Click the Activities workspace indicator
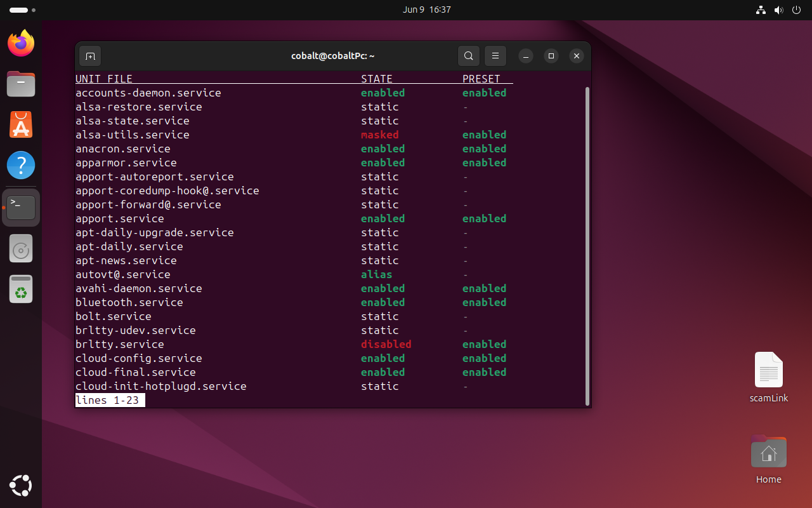The width and height of the screenshot is (812, 508). (23, 10)
